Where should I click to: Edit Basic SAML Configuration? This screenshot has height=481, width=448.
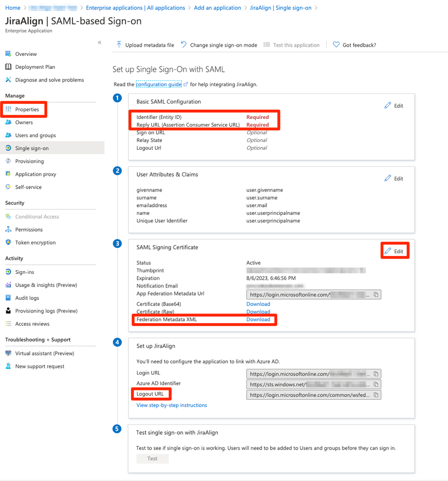394,105
